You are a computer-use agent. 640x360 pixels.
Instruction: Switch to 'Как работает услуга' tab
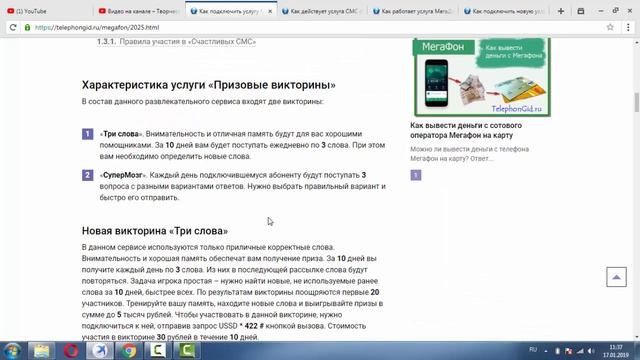[413, 11]
